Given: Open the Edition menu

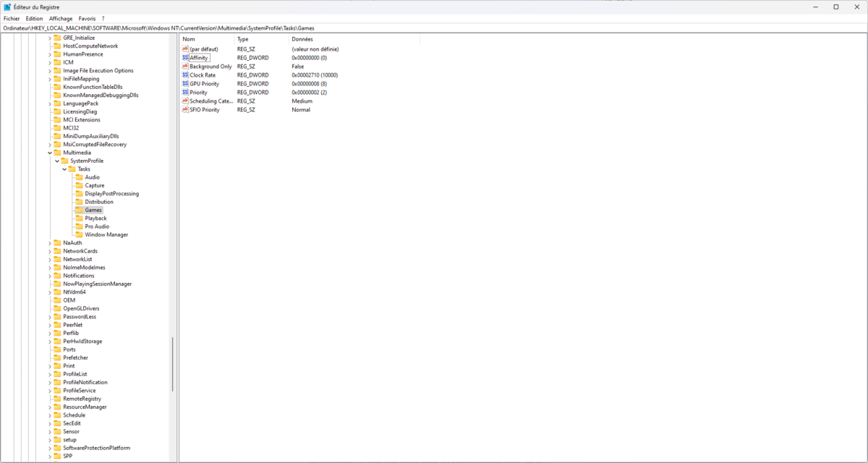Looking at the screenshot, I should coord(34,18).
